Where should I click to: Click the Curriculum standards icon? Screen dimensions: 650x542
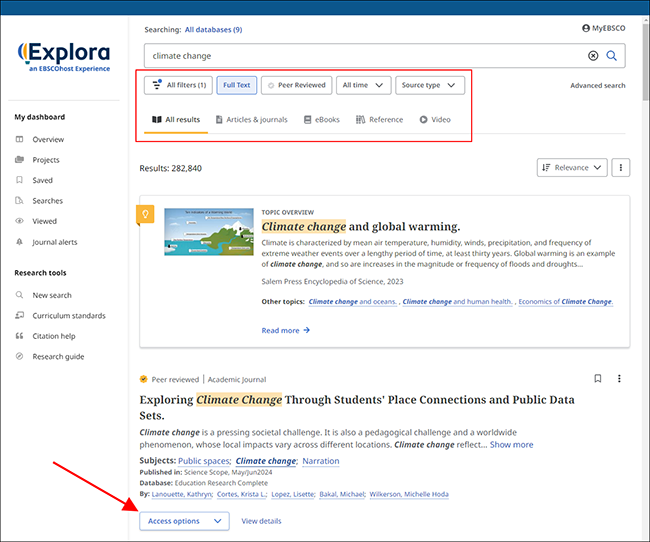click(x=19, y=316)
